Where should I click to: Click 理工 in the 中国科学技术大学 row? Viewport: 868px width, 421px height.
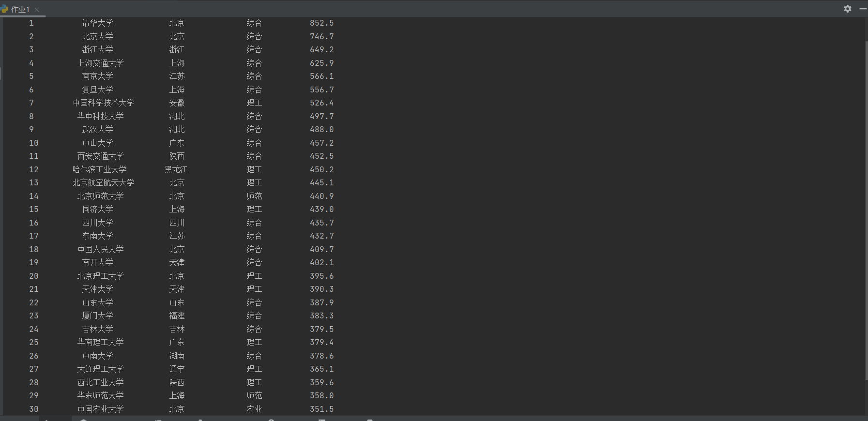(x=254, y=103)
